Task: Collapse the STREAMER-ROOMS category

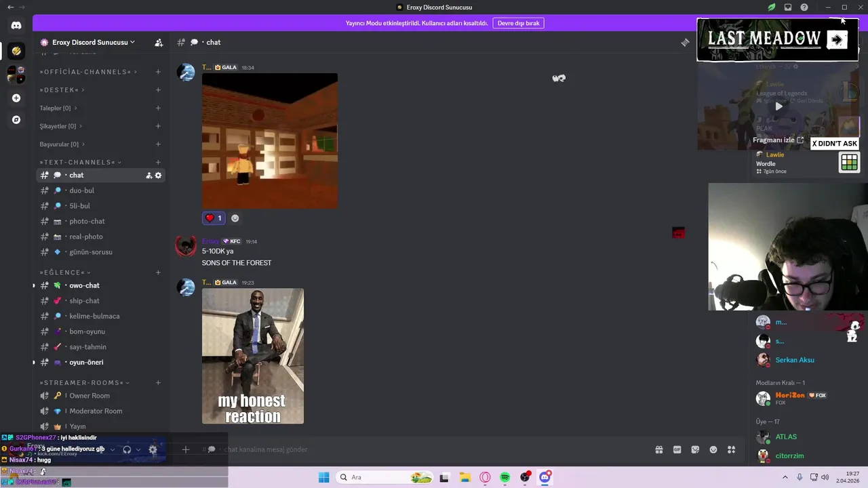Action: [84, 383]
